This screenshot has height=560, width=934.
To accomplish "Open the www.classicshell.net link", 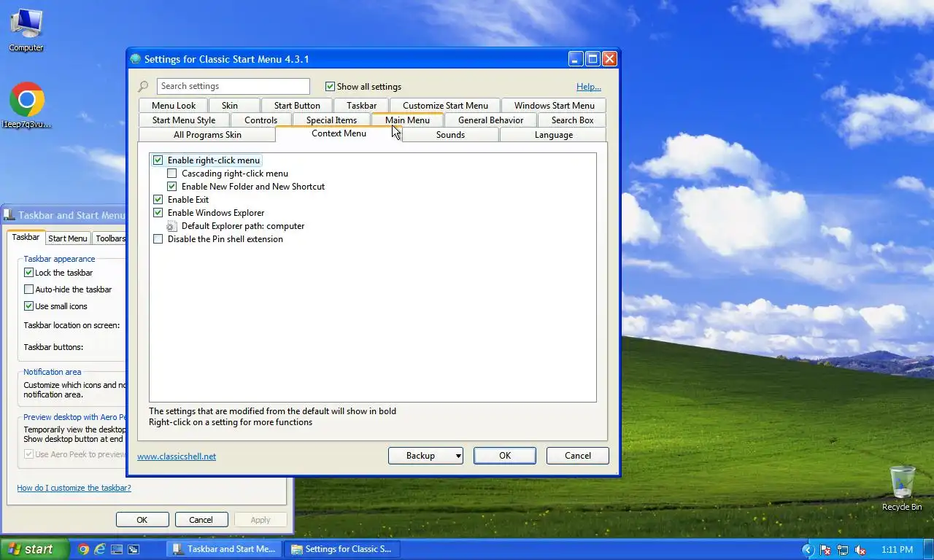I will click(177, 456).
